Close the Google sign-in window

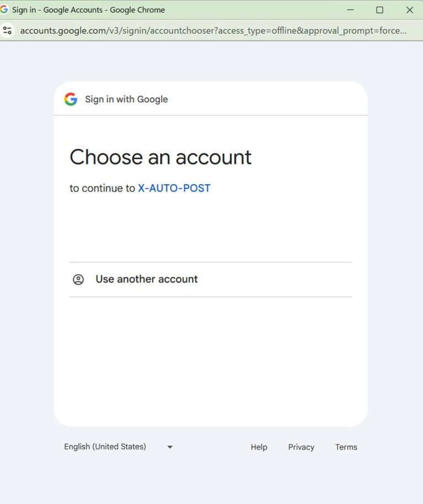click(x=409, y=9)
